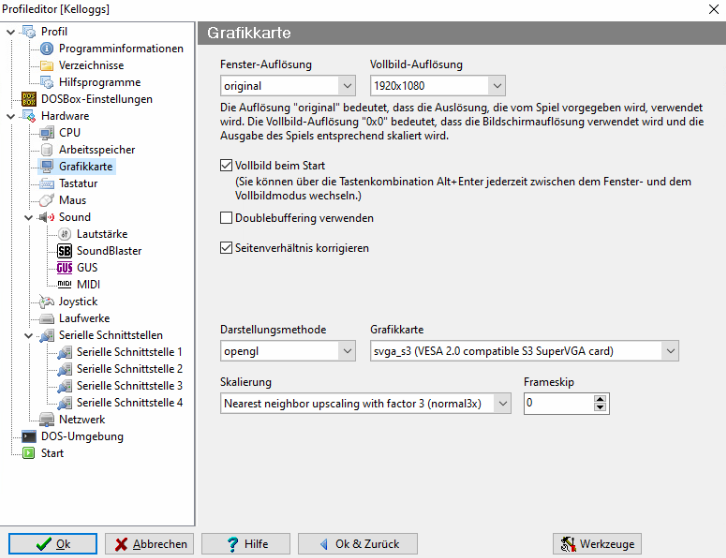Click the CPU icon in tree
The height and width of the screenshot is (558, 726).
coord(47,133)
